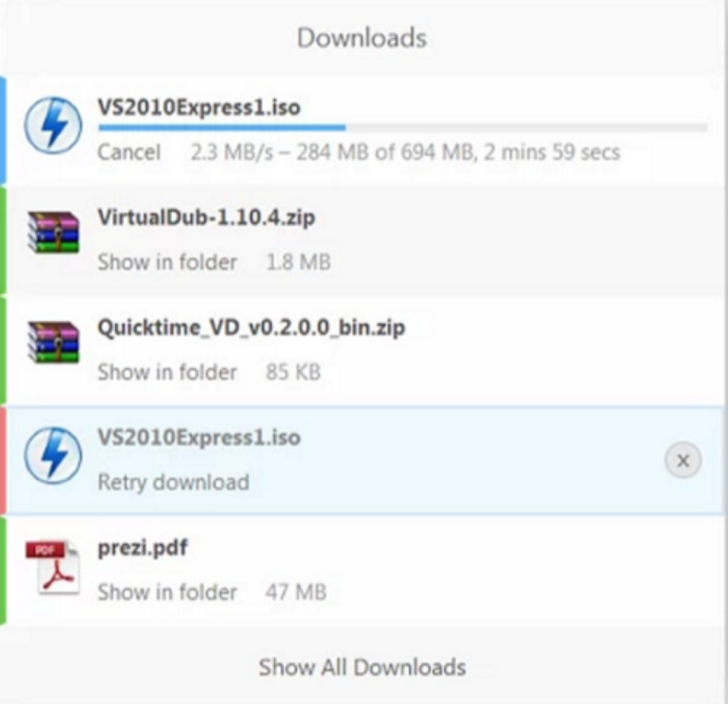This screenshot has height=704, width=728.
Task: Open the VirtualDub-1.10.4.zip file name
Action: [x=206, y=217]
